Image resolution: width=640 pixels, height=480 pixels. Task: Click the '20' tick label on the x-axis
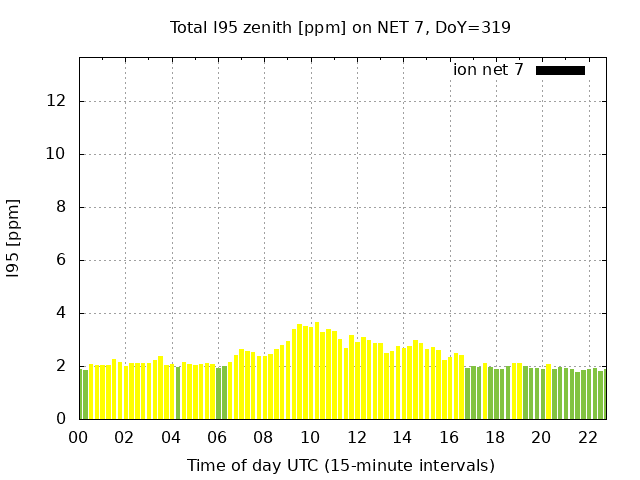tap(541, 437)
